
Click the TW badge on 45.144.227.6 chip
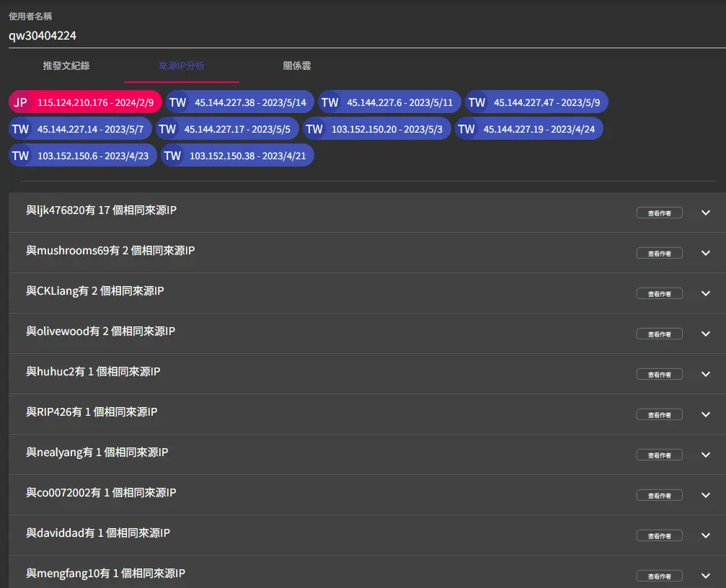pyautogui.click(x=330, y=102)
